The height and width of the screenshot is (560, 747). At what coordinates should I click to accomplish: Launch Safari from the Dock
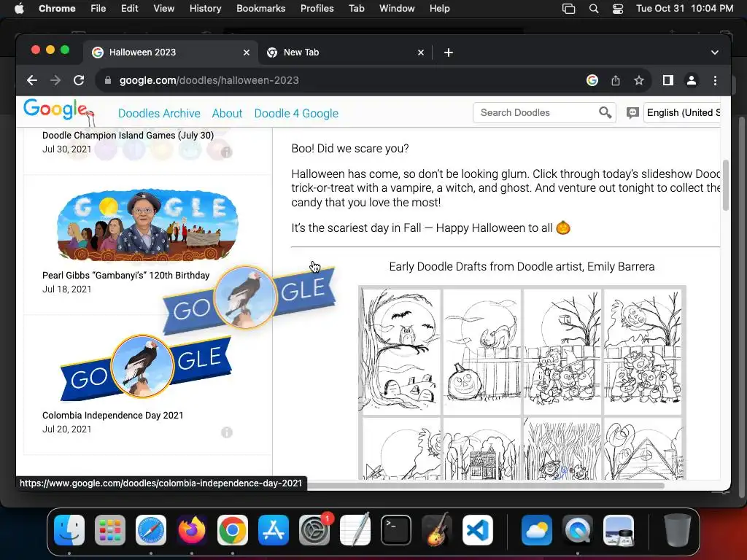151,530
